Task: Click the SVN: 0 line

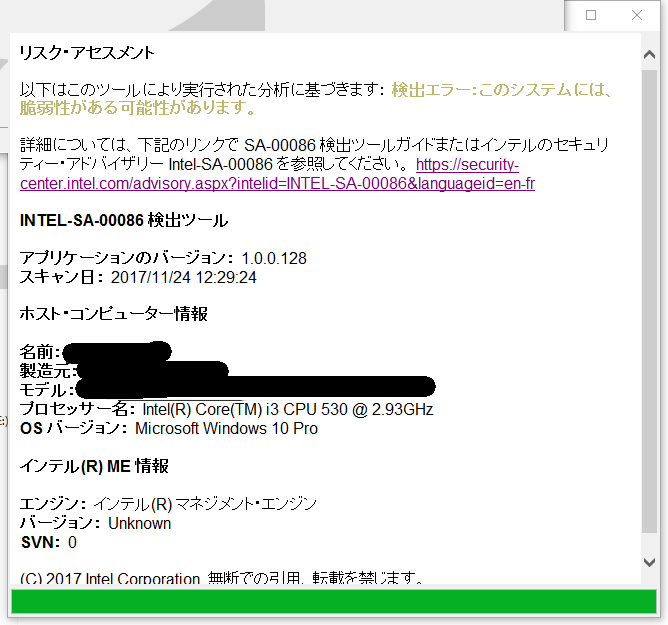Action: [49, 542]
